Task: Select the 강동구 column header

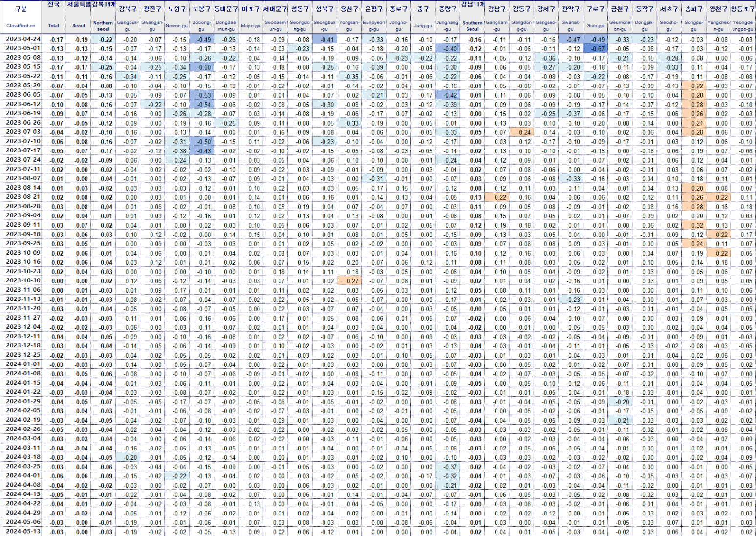Action: (521, 9)
